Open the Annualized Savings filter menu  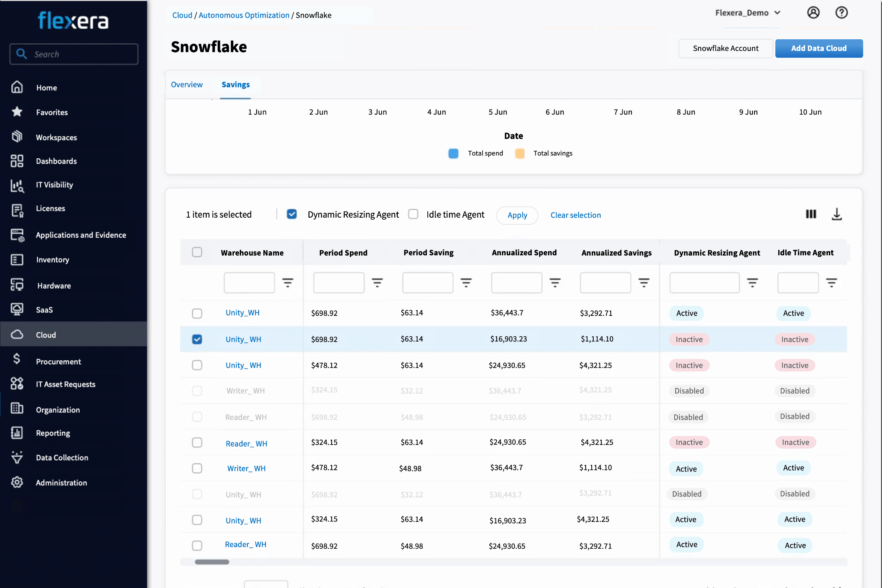[x=644, y=283]
